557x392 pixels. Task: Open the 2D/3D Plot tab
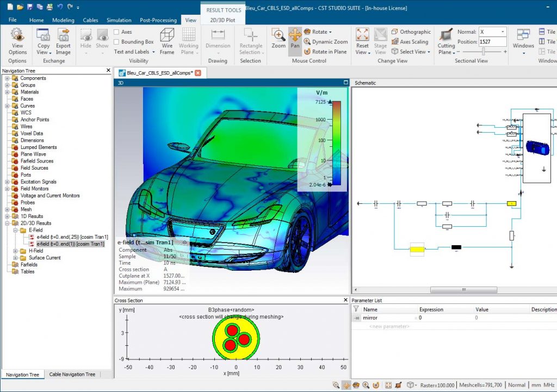pyautogui.click(x=222, y=20)
